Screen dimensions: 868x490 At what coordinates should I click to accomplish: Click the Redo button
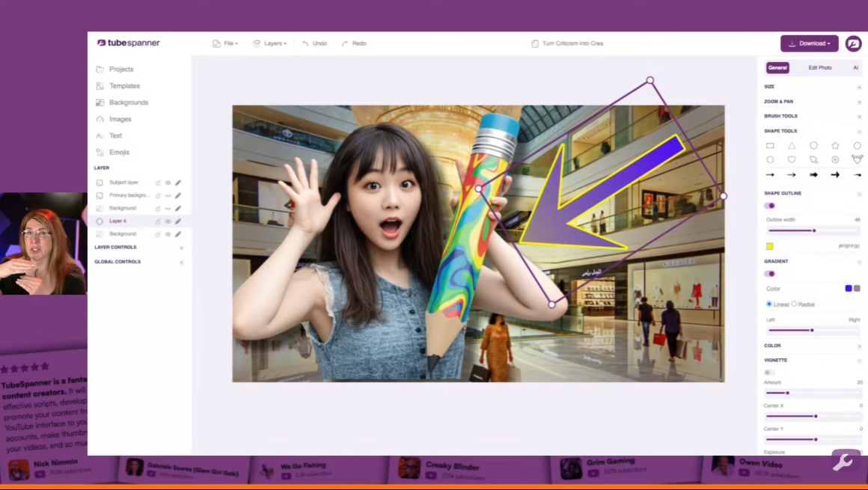pyautogui.click(x=354, y=43)
